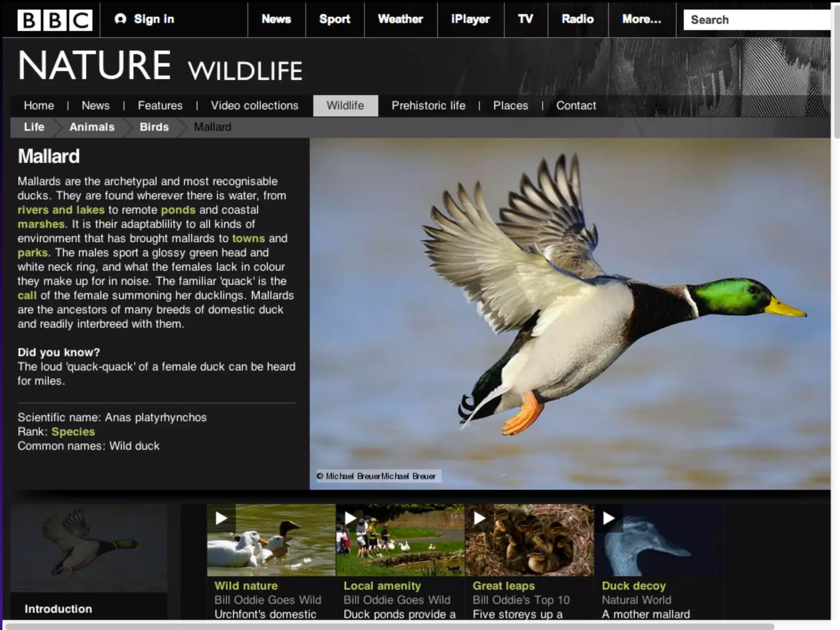Play the Great leaps video

point(479,518)
